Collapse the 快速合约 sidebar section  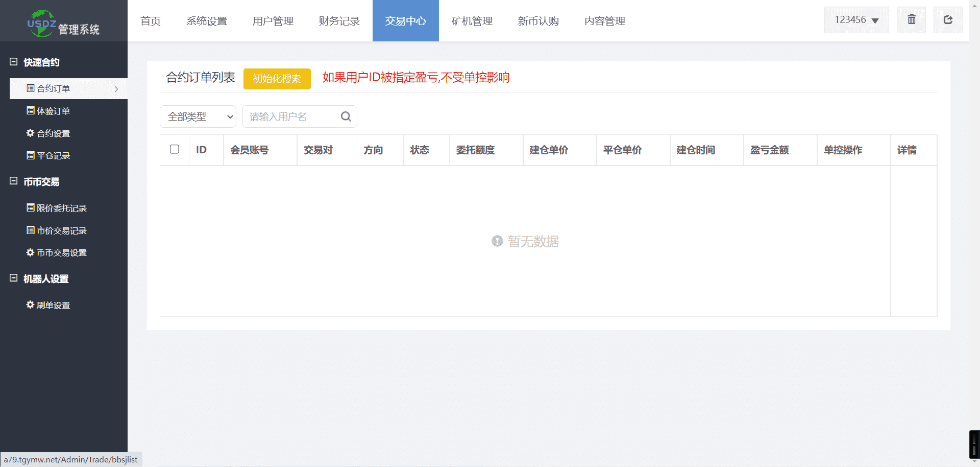[x=14, y=62]
